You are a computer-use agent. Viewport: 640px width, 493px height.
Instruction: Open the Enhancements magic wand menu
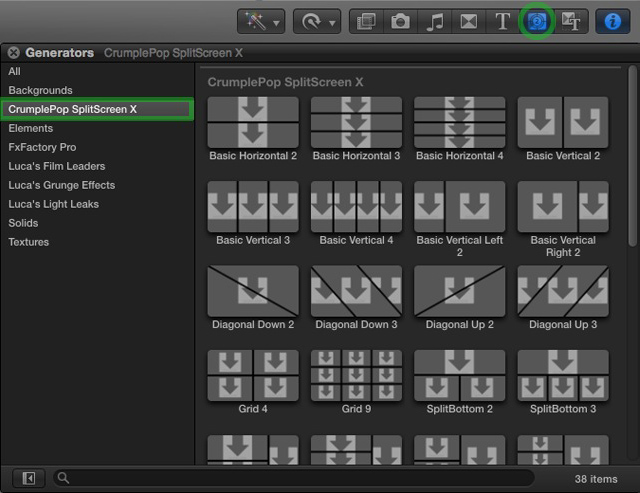pyautogui.click(x=261, y=21)
